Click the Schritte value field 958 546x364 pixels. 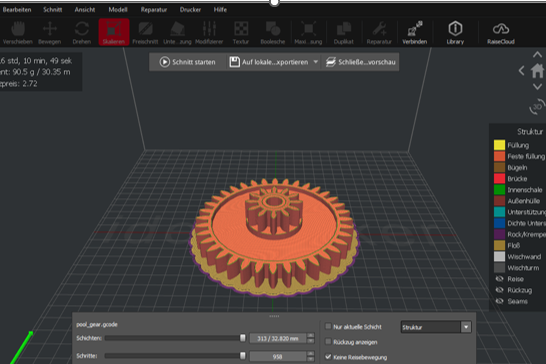(278, 356)
